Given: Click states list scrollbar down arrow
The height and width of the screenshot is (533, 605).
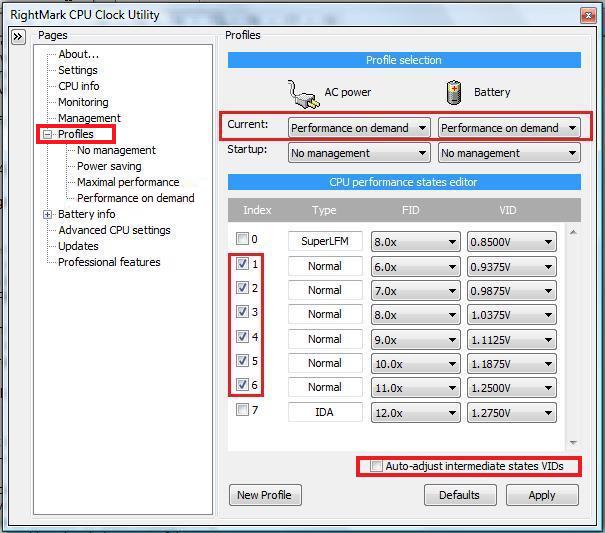Looking at the screenshot, I should [x=573, y=443].
